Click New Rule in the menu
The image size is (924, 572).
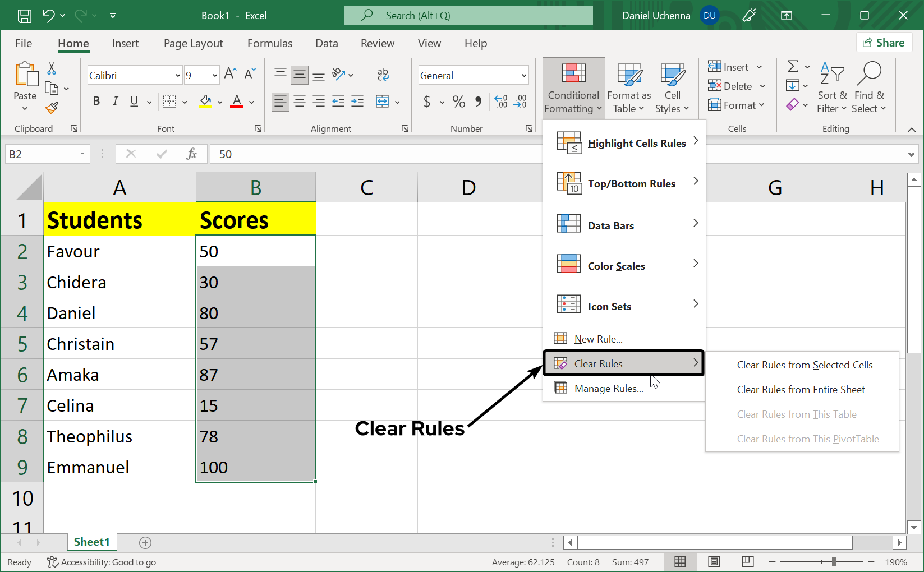click(x=597, y=338)
